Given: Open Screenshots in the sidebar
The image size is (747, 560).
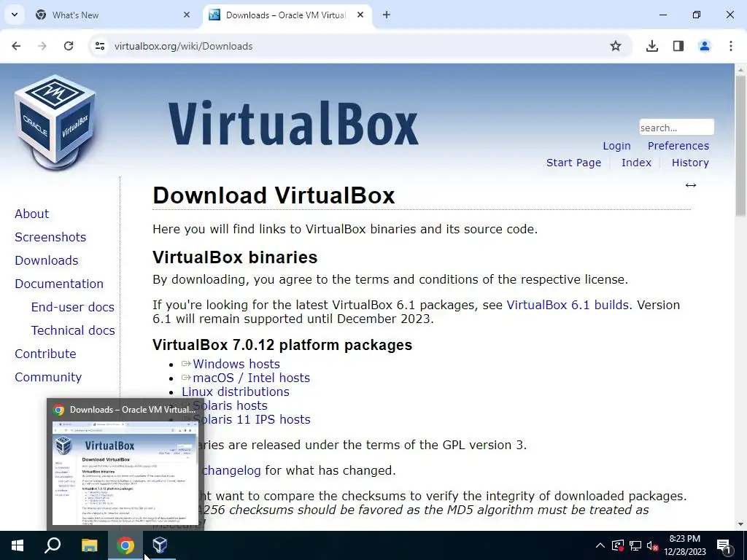Looking at the screenshot, I should [x=50, y=237].
